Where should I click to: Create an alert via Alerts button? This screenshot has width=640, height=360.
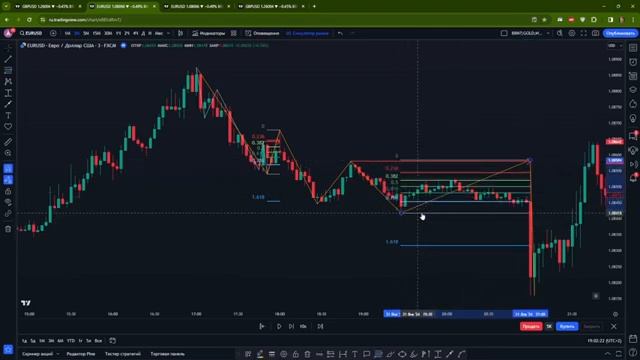click(x=262, y=33)
